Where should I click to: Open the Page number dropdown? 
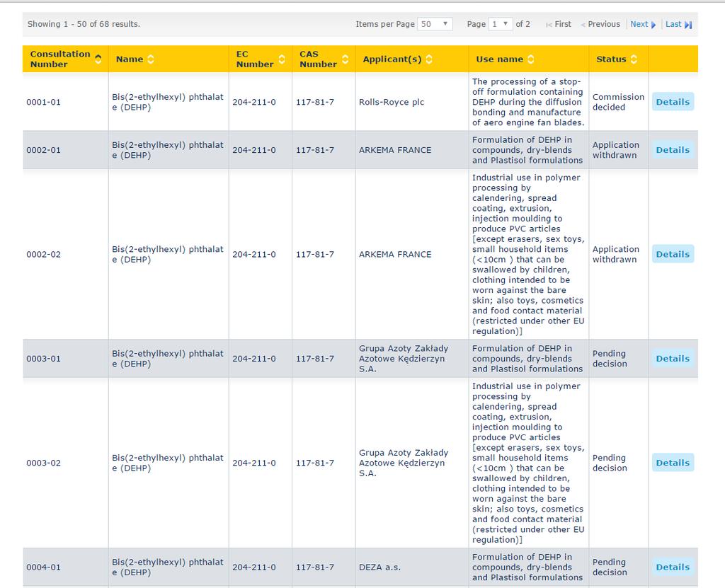point(501,24)
